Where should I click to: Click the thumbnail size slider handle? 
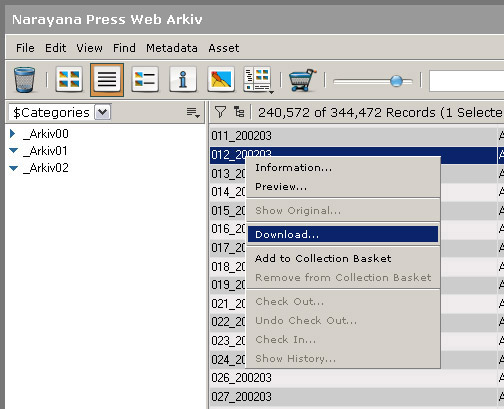[x=396, y=81]
